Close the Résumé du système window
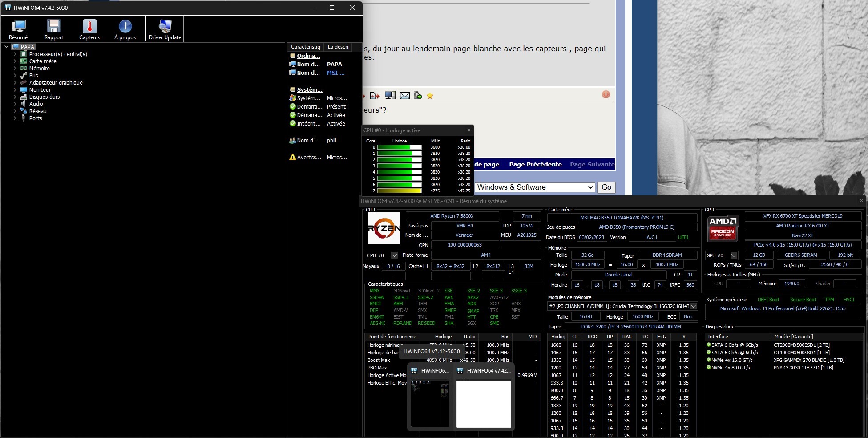868x438 pixels. (861, 201)
